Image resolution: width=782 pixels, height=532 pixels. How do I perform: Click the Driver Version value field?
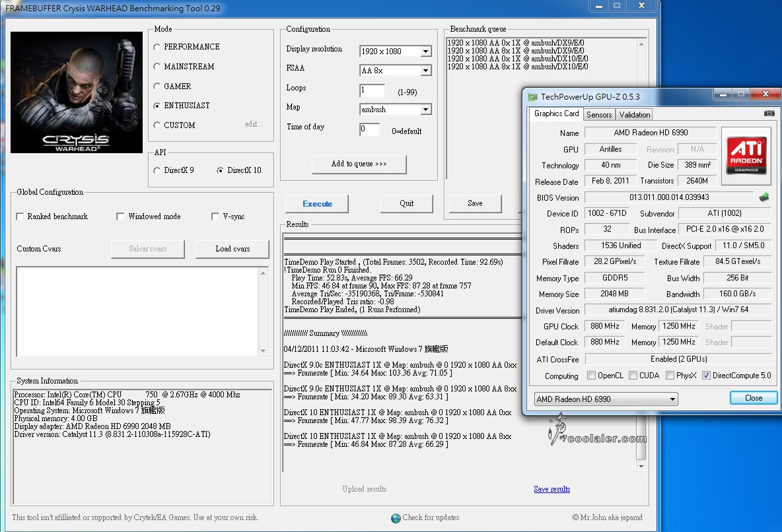click(x=678, y=310)
